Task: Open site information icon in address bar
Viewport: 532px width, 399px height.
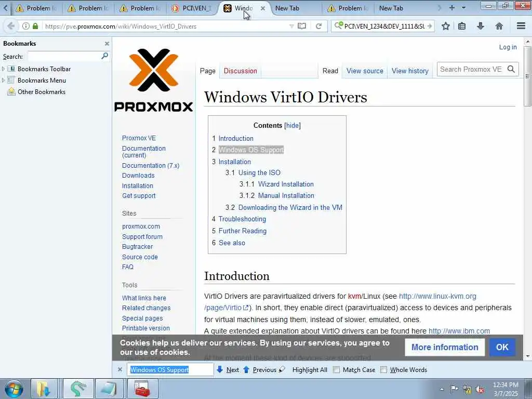Action: [26, 26]
